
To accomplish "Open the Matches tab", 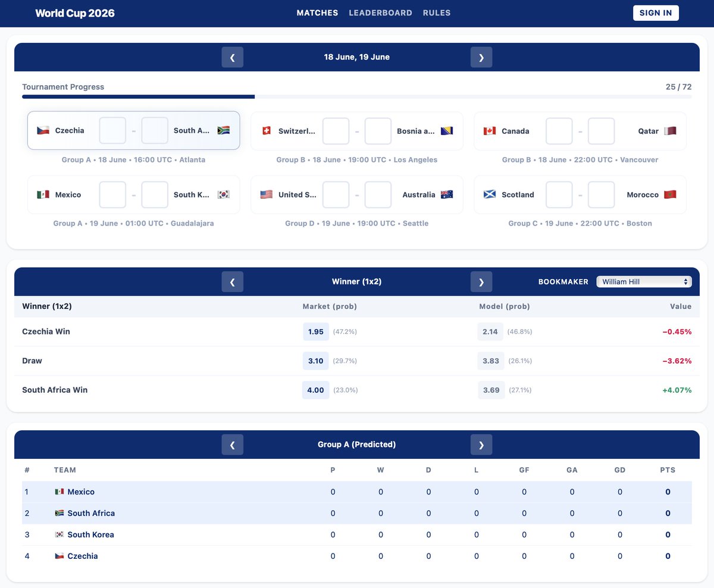I will 317,13.
